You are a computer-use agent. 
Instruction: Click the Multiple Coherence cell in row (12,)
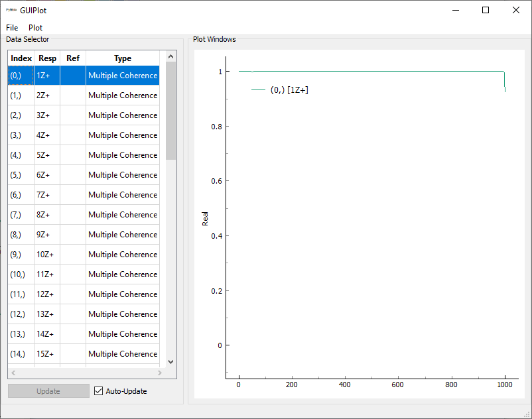point(122,314)
